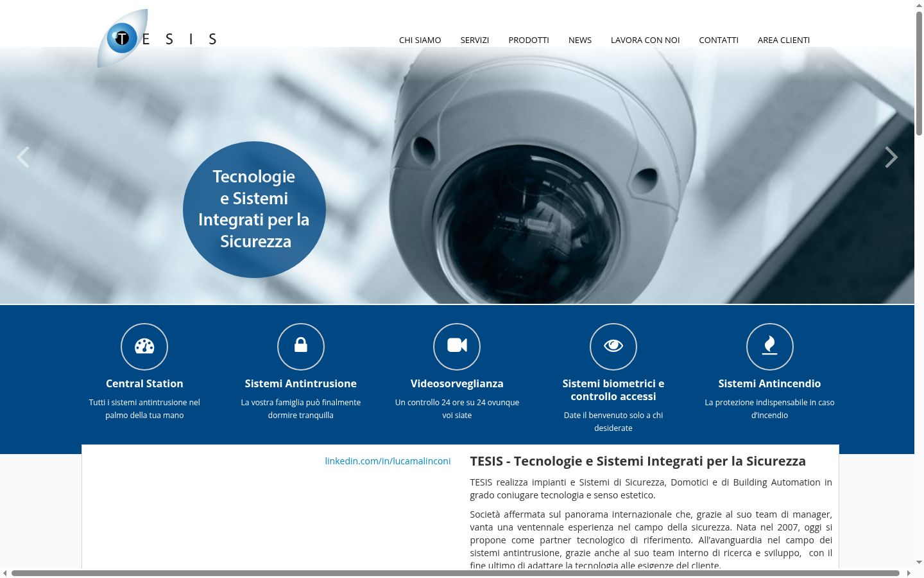The width and height of the screenshot is (924, 578).
Task: Click text 'La protezione indispensabile in caso d'incendio'
Action: coord(770,408)
